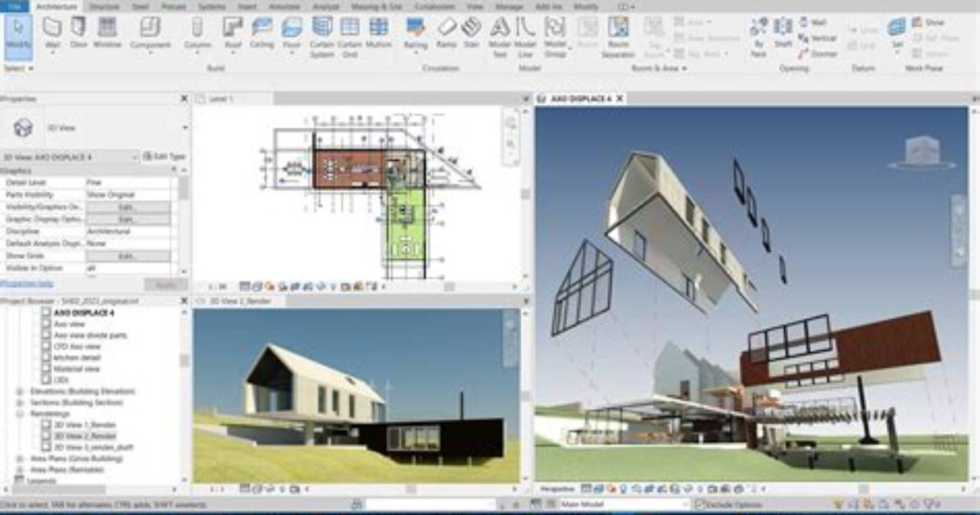This screenshot has height=515, width=980.
Task: Select the Curtain Grid tool
Action: click(349, 38)
